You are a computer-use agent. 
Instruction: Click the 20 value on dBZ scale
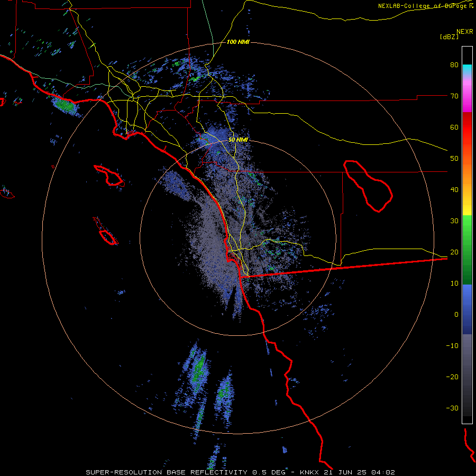454,252
